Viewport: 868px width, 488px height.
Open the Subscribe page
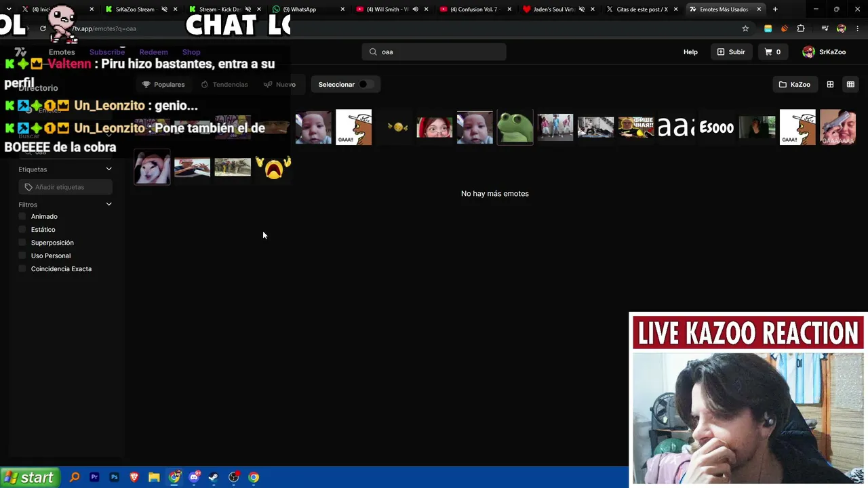point(107,52)
